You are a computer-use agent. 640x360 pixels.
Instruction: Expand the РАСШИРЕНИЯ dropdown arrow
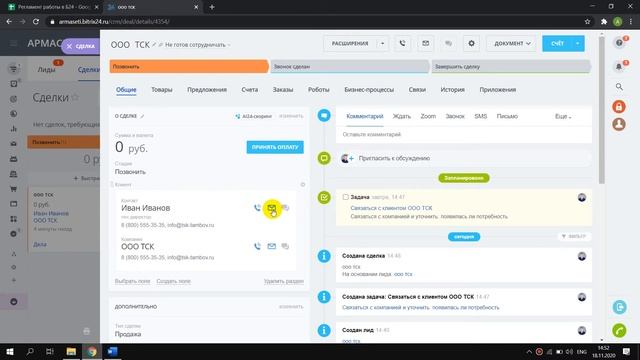tap(382, 43)
